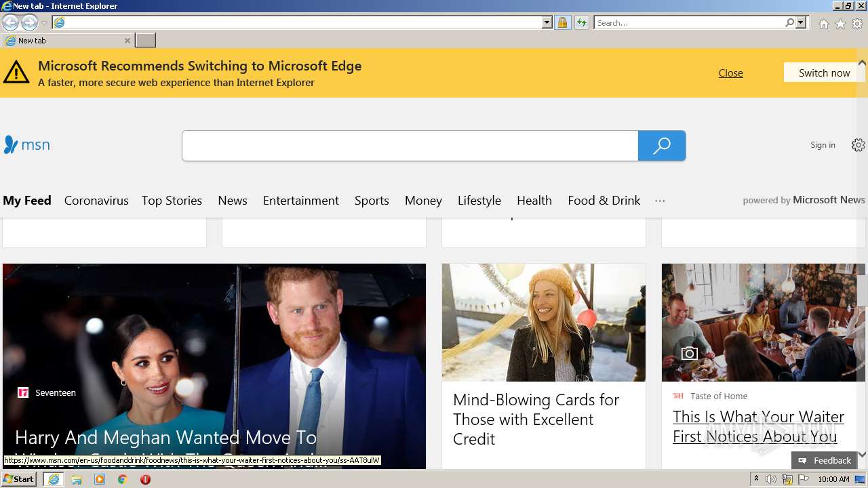Click the Taste of Home source label
Viewport: 868px width, 488px height.
click(719, 396)
